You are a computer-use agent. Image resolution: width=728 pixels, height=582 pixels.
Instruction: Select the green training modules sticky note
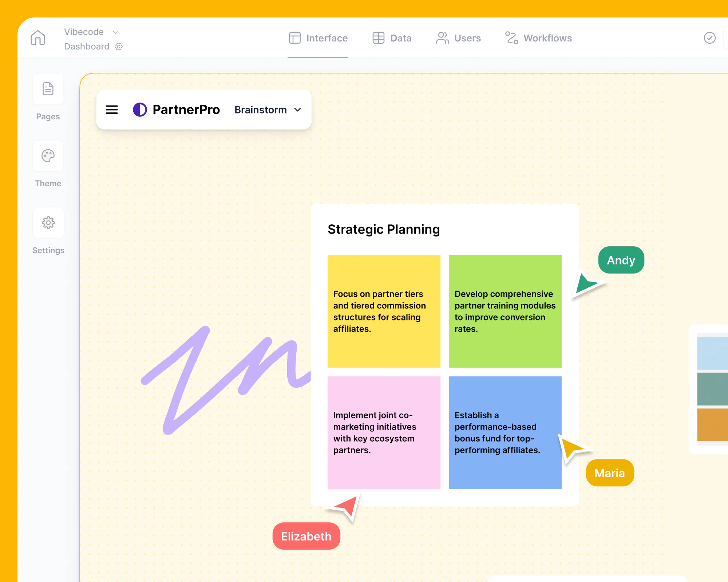point(505,311)
